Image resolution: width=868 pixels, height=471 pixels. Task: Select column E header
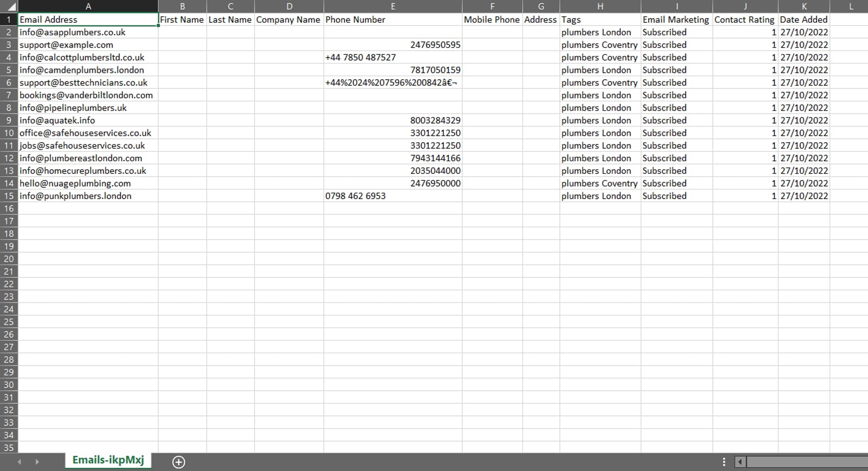click(x=393, y=7)
